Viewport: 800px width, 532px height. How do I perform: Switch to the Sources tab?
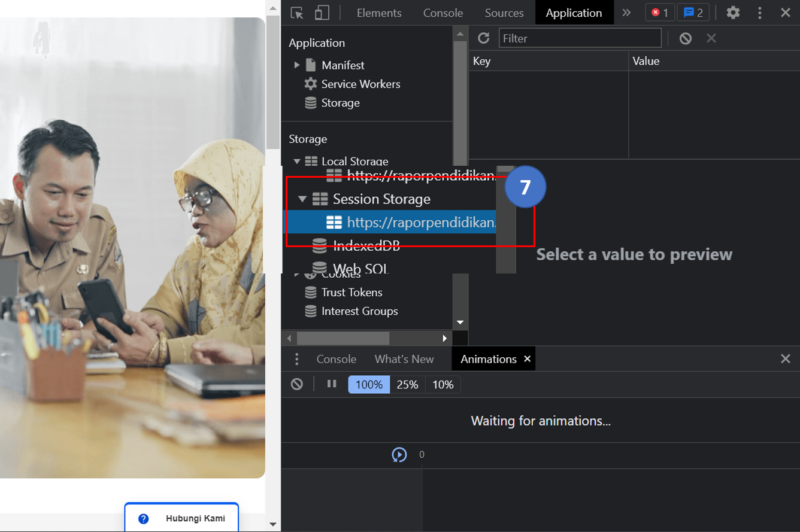[504, 13]
